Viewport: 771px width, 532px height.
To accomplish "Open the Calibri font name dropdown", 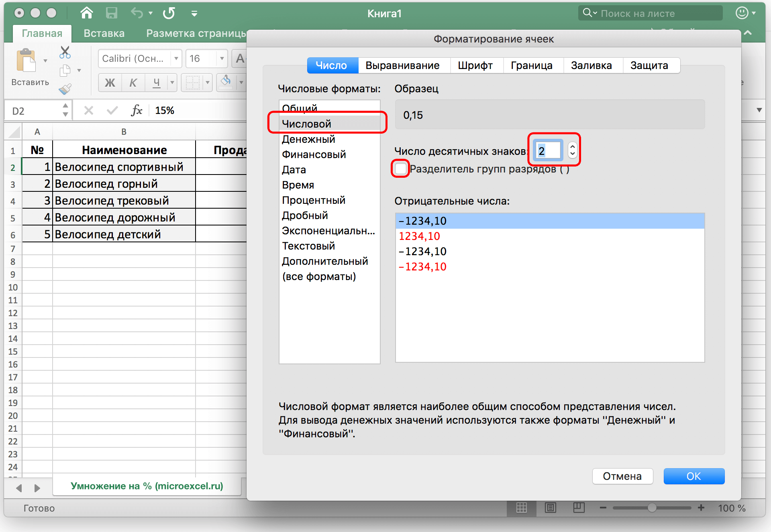I will (176, 59).
